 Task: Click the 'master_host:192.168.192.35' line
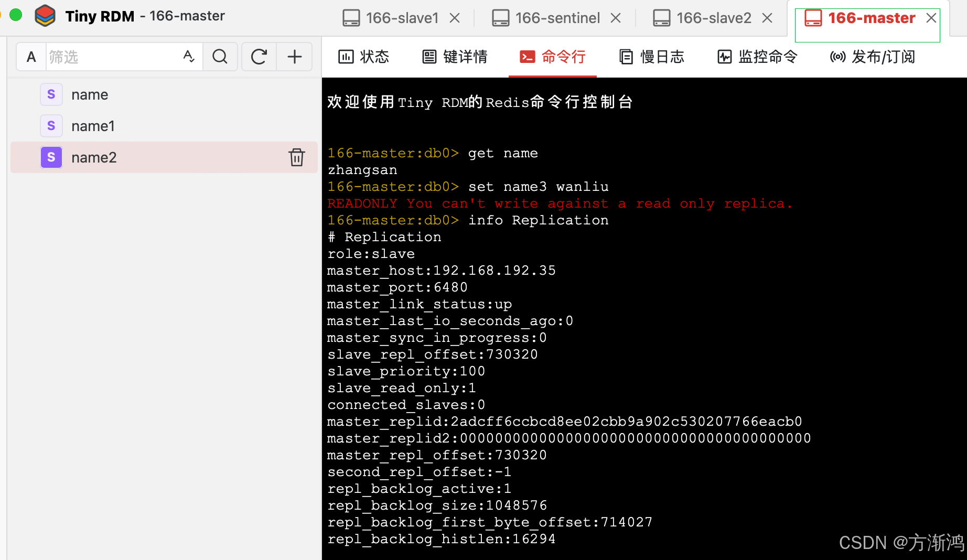[442, 271]
